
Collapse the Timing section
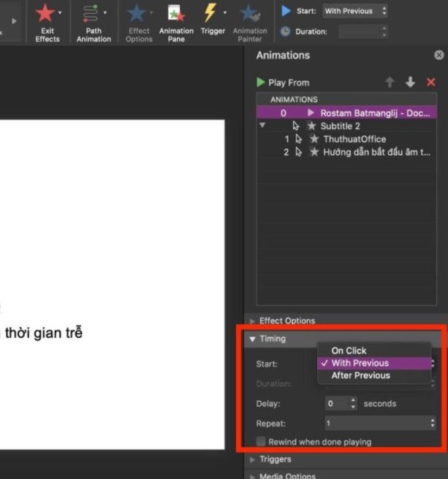click(x=252, y=339)
